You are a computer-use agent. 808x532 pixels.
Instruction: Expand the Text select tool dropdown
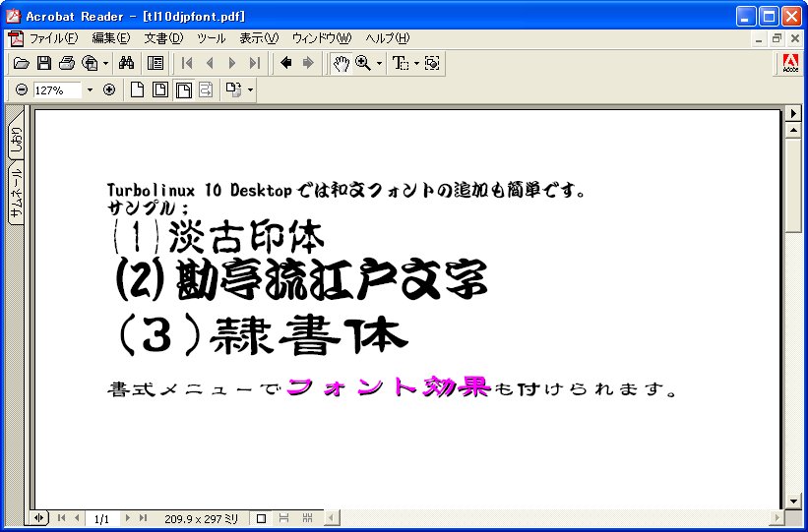[416, 63]
